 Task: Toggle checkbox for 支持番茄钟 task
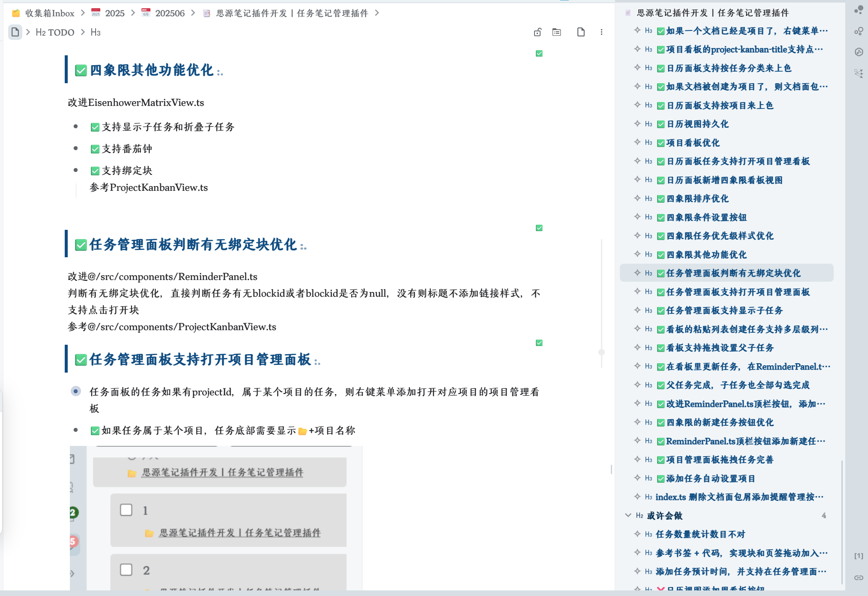pos(95,149)
